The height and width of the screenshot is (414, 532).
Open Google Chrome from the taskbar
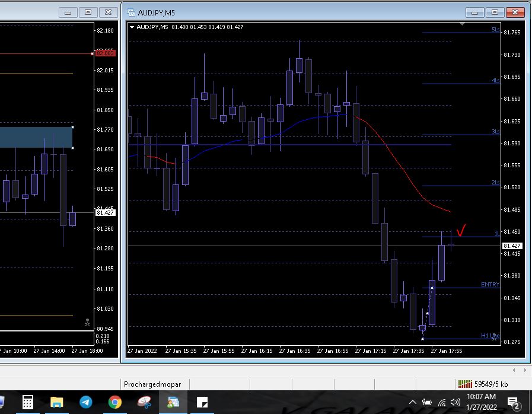[x=115, y=402]
